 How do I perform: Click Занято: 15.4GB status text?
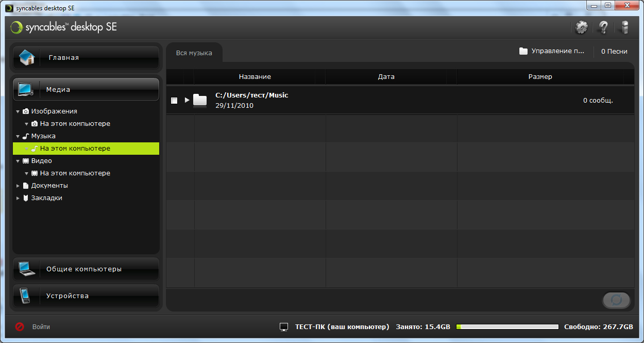423,327
